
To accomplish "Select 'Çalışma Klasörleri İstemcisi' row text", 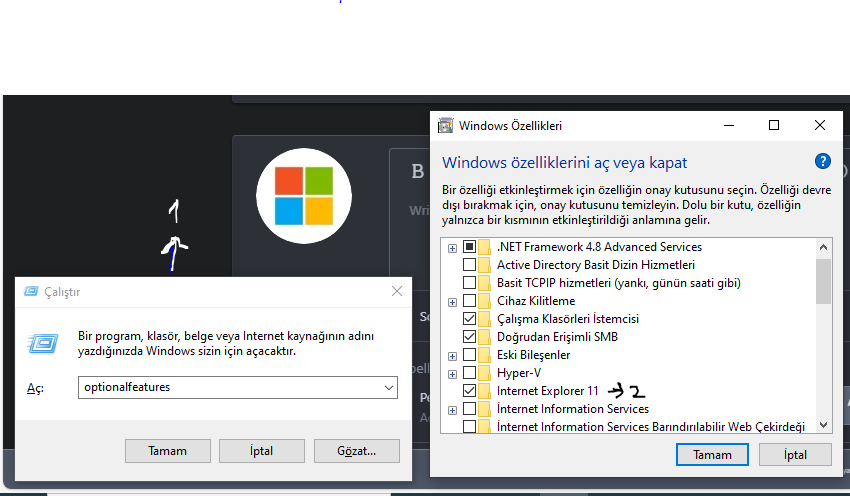I will 568,319.
